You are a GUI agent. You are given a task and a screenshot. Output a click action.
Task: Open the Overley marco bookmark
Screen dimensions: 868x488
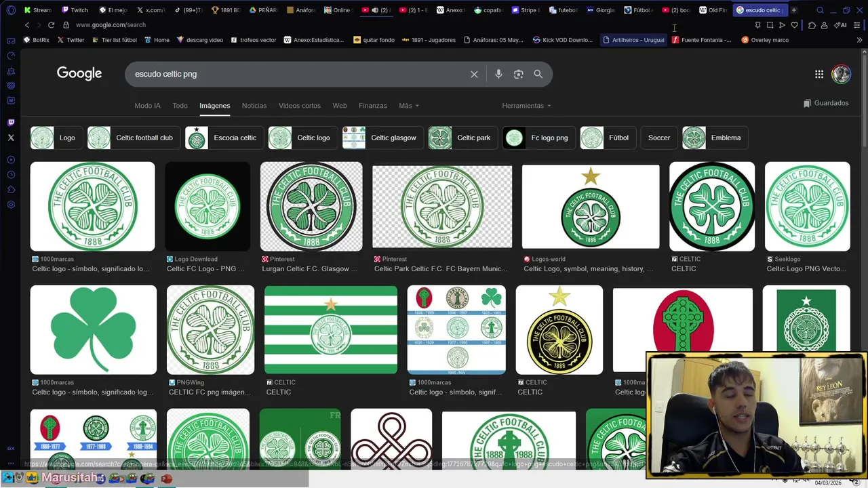[x=765, y=40]
